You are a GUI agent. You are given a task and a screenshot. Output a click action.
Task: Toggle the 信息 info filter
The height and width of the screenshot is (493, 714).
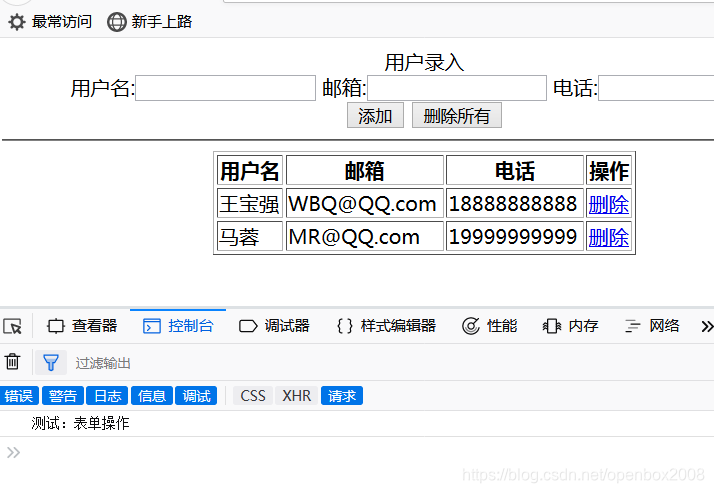152,396
